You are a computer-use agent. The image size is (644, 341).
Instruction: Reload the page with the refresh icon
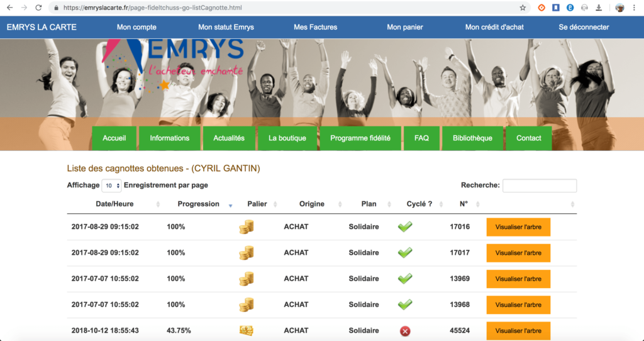coord(38,8)
